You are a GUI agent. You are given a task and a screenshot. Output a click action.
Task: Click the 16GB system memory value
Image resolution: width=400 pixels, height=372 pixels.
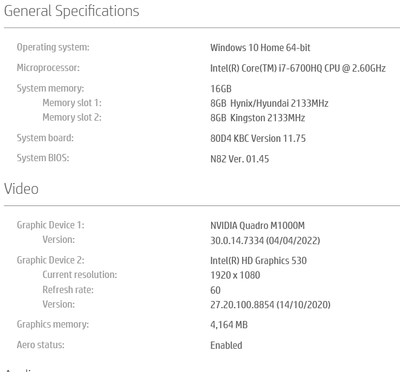(x=221, y=89)
